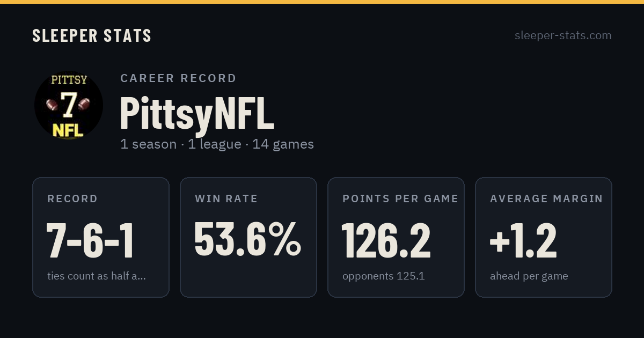Click the WIN RATE card label
Image resolution: width=644 pixels, height=338 pixels.
point(226,199)
